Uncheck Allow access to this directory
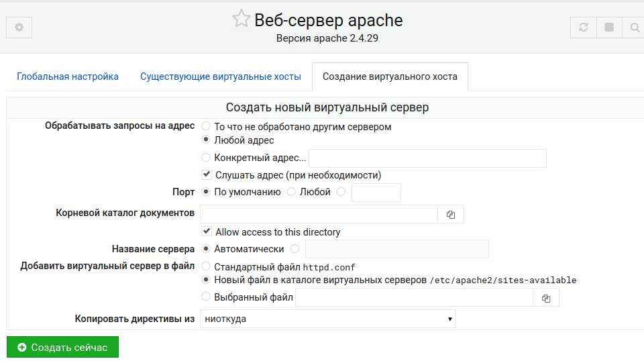The width and height of the screenshot is (644, 361). tap(207, 232)
